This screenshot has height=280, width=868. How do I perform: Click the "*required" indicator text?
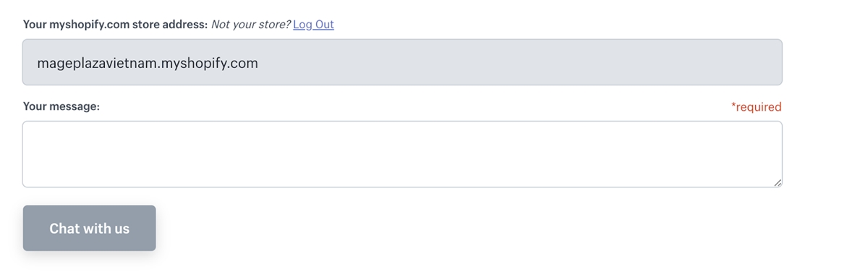click(756, 107)
